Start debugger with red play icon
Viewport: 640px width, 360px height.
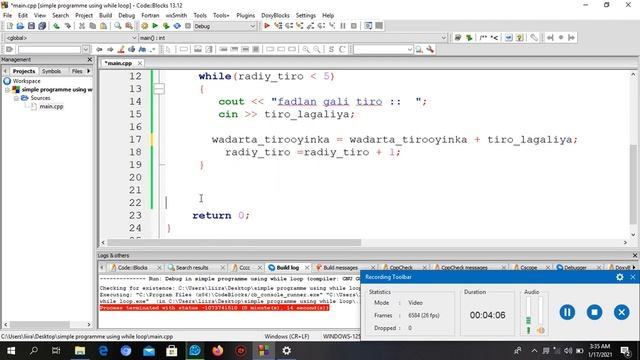pyautogui.click(x=267, y=26)
